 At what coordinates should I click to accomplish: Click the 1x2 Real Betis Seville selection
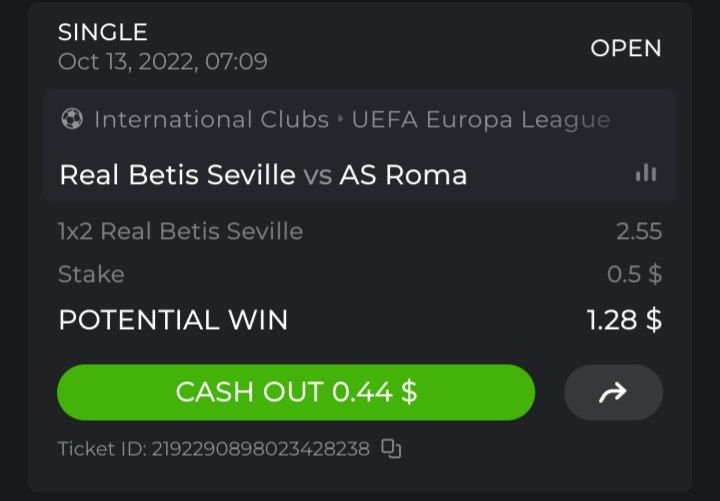pos(180,232)
